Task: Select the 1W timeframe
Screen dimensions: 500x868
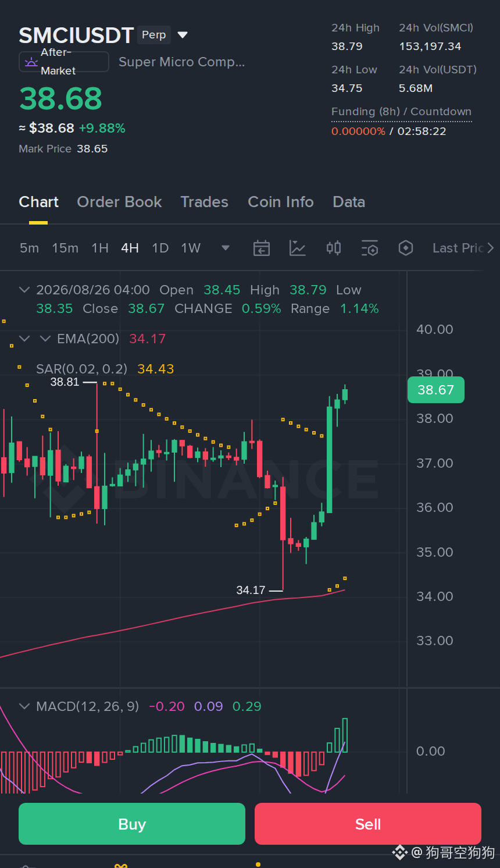Action: pos(191,248)
